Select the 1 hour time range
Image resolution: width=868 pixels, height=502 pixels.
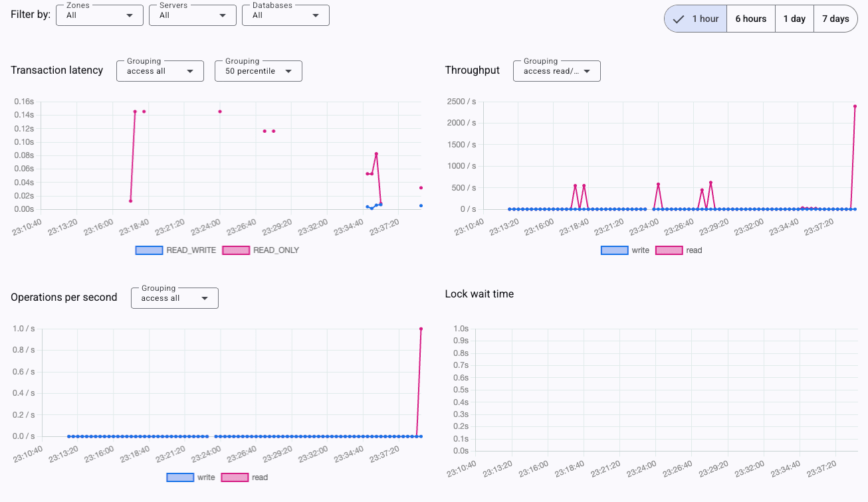pyautogui.click(x=696, y=19)
